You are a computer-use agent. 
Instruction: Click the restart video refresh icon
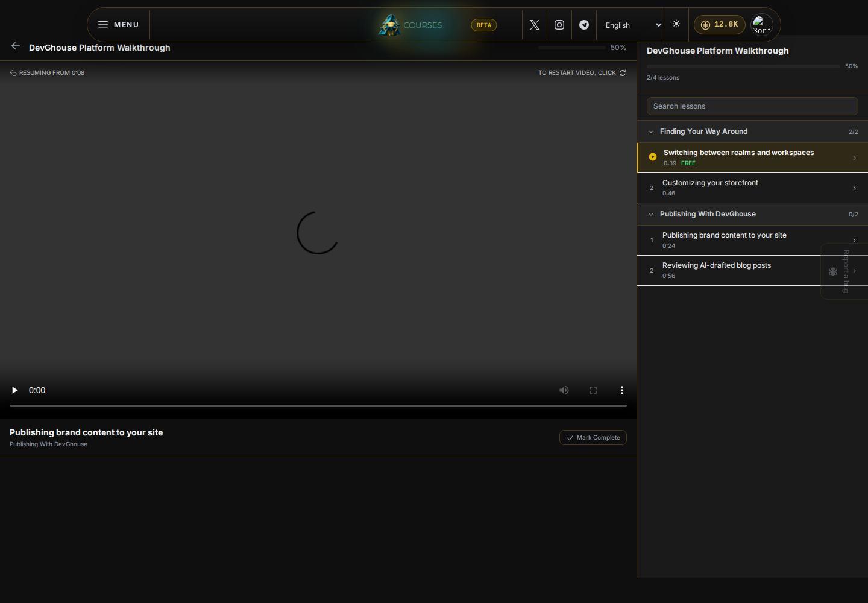pos(623,73)
